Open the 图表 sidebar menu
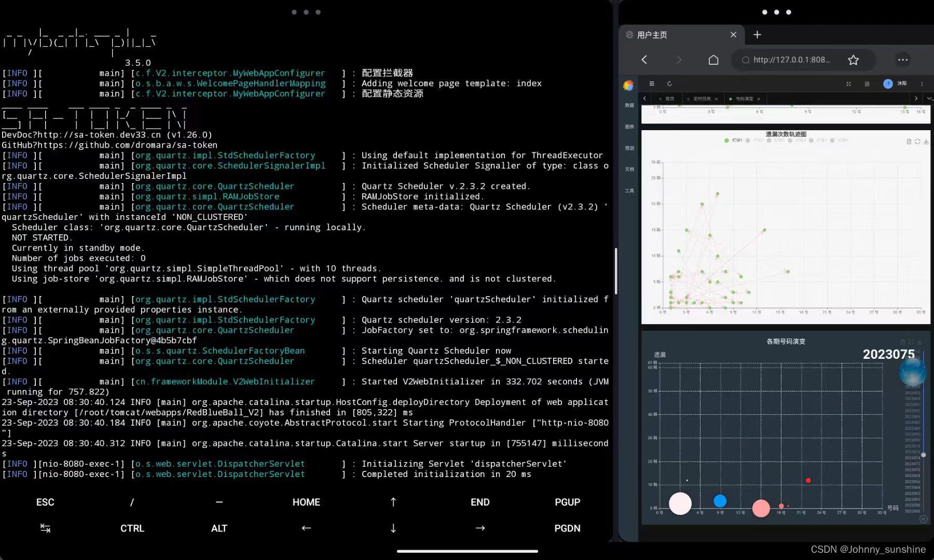 629,127
